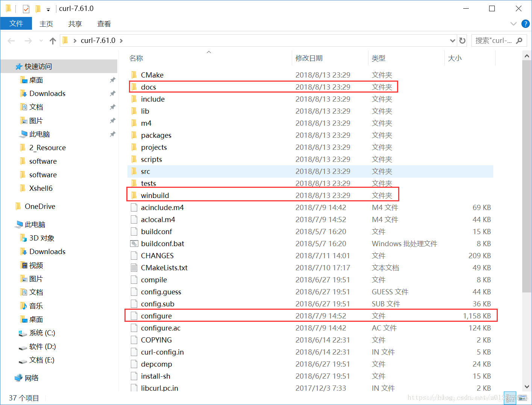This screenshot has width=532, height=405.
Task: Switch to the 查看 tab
Action: 104,23
